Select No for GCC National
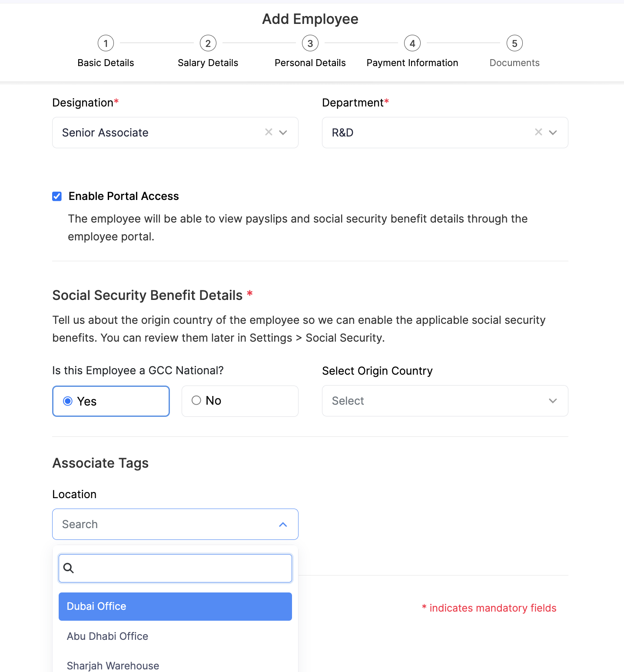The width and height of the screenshot is (624, 672). 196,401
